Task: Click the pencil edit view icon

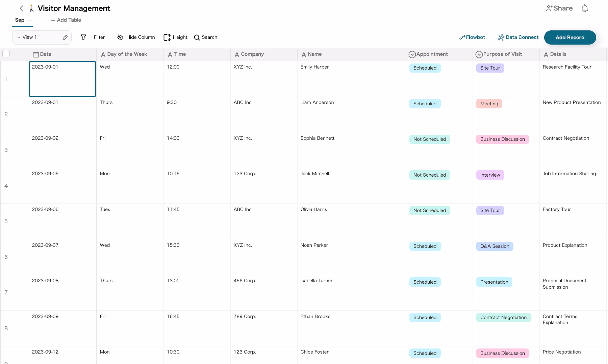Action: (x=65, y=37)
